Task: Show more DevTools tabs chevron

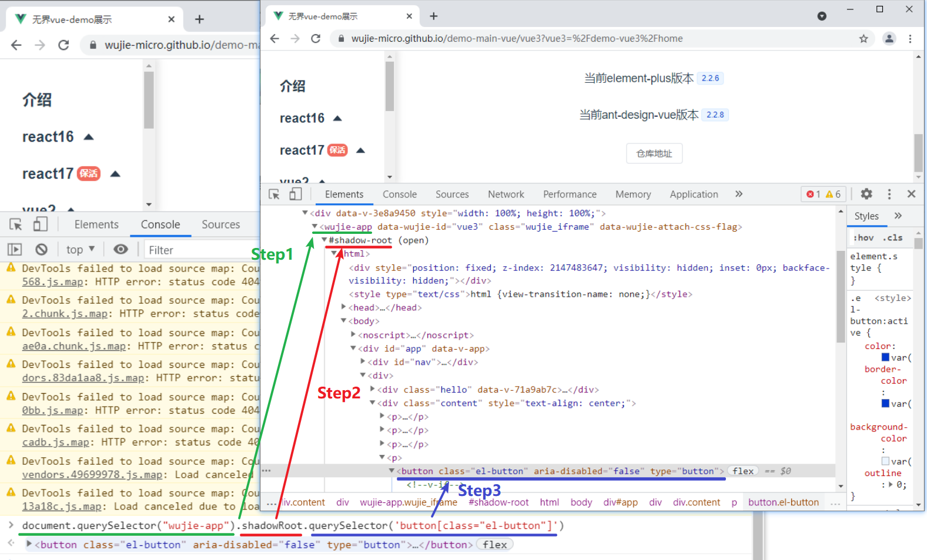Action: 739,194
